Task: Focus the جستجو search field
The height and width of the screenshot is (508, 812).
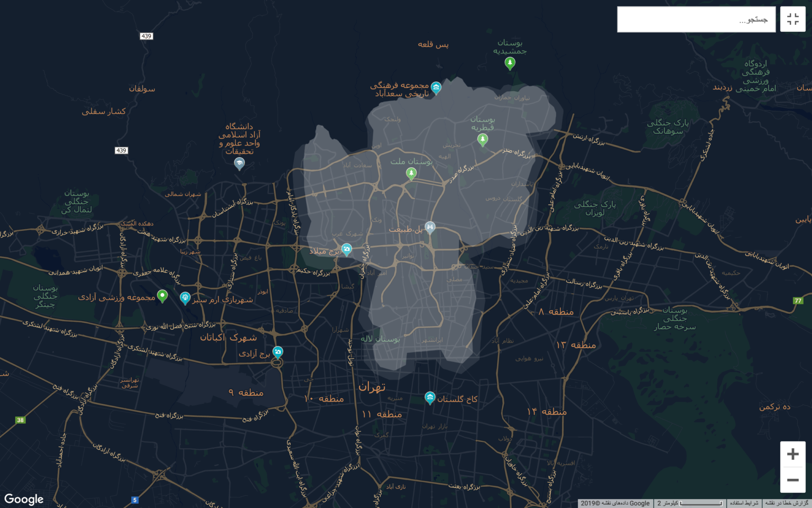Action: point(696,20)
